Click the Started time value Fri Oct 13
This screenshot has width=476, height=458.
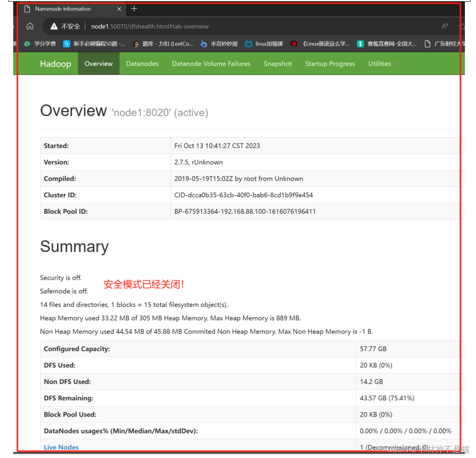click(x=217, y=146)
